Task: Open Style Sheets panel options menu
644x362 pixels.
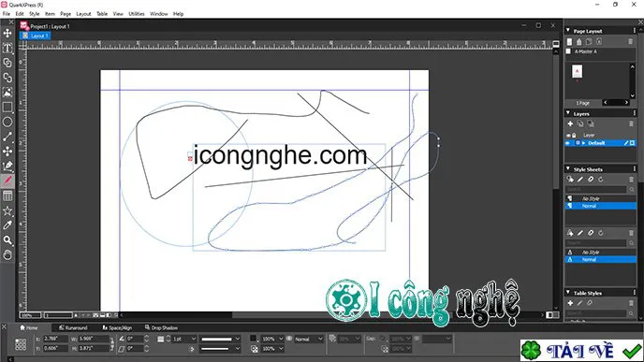Action: tap(635, 169)
